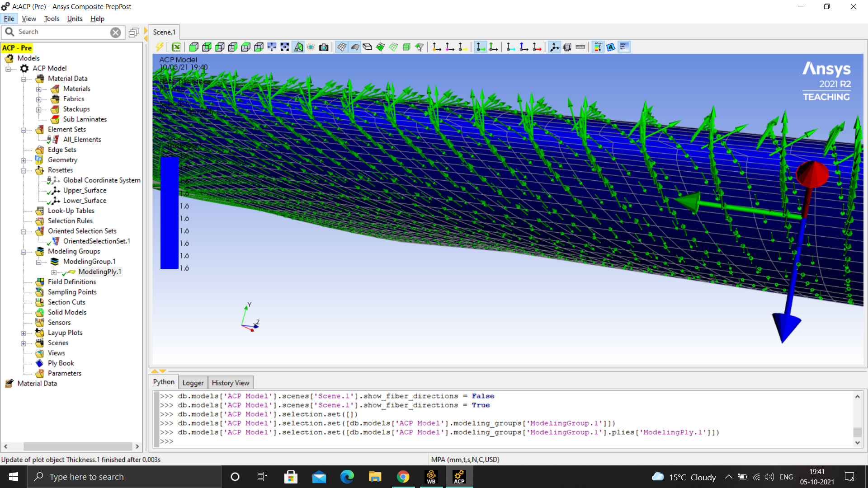Image resolution: width=868 pixels, height=488 pixels.
Task: Click the first green cube view icon
Action: pyautogui.click(x=194, y=47)
